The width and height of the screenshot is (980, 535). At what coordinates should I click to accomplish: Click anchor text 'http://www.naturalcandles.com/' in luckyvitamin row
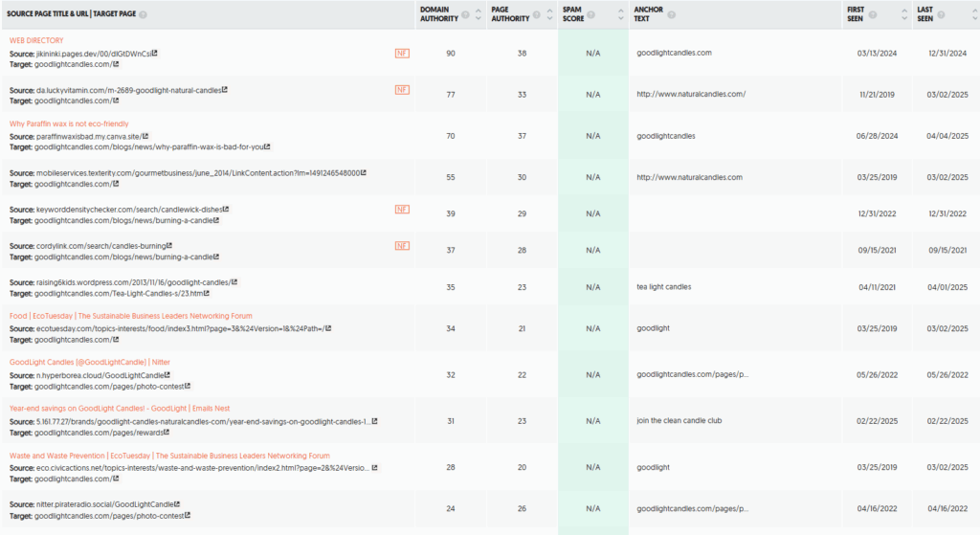click(691, 95)
